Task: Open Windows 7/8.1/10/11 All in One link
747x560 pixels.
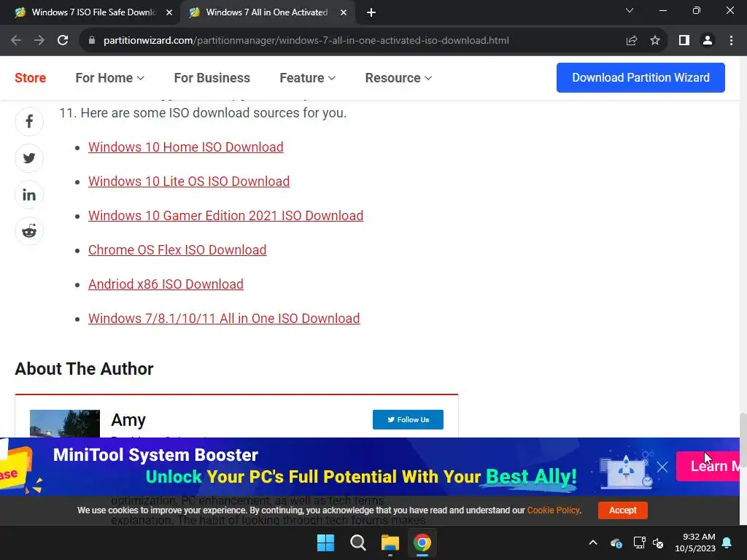Action: pos(224,319)
